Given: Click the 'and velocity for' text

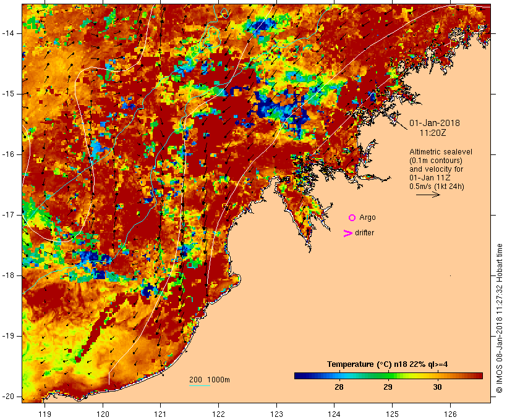Looking at the screenshot, I should tap(436, 169).
